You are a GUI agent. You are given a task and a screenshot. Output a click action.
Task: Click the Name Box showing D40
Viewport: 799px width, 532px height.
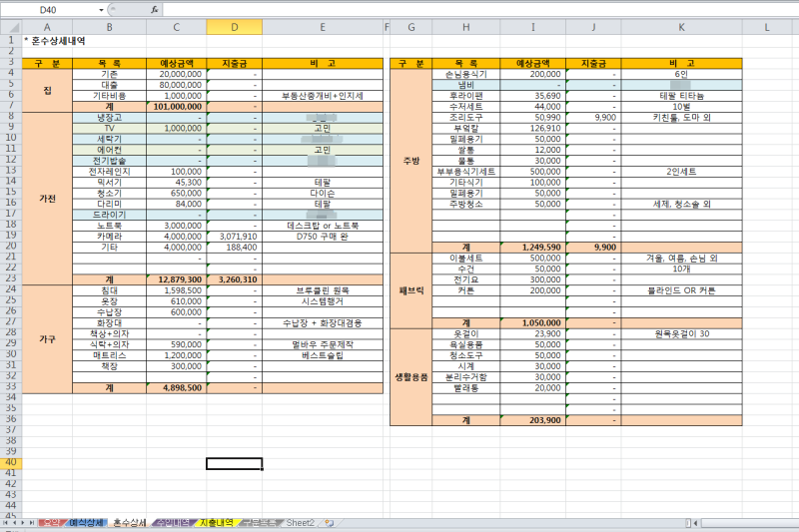coord(48,10)
